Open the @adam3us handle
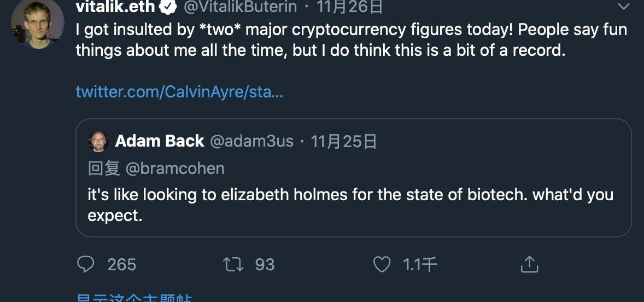 [x=251, y=141]
